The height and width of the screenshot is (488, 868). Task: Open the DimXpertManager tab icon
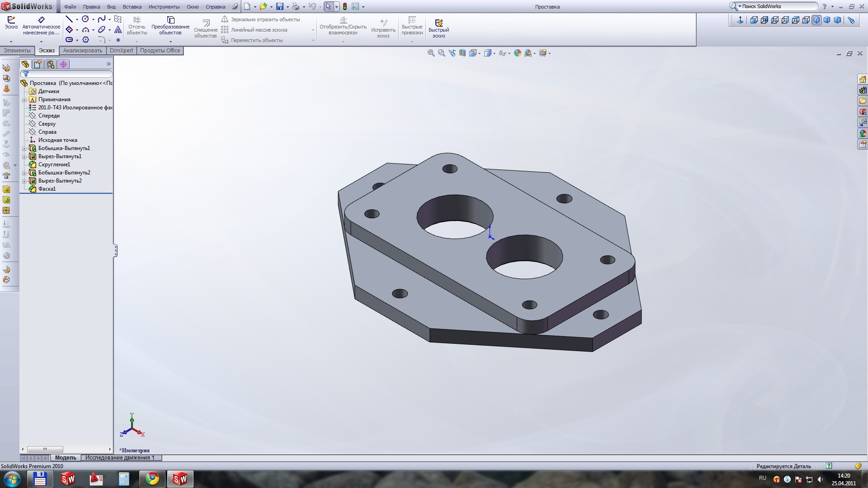tap(63, 64)
